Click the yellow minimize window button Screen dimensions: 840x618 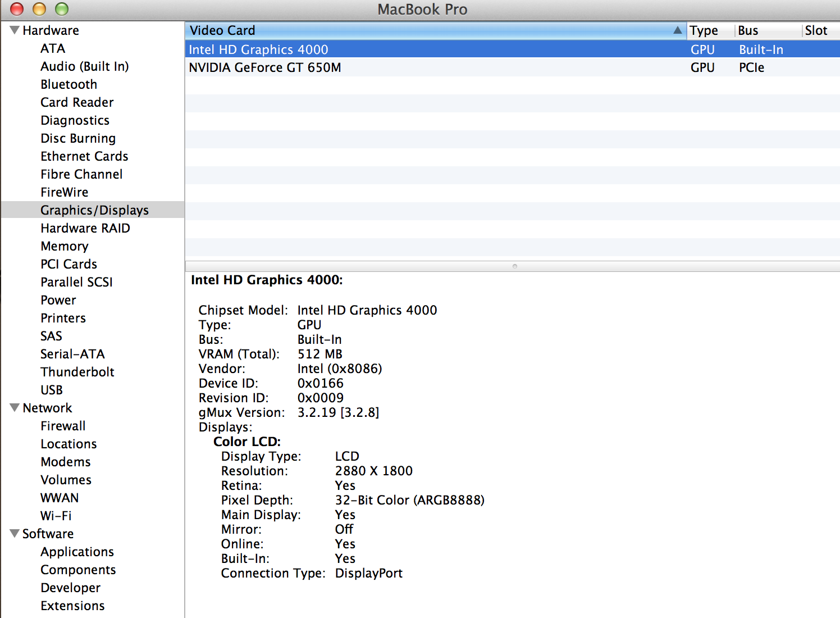coord(39,8)
